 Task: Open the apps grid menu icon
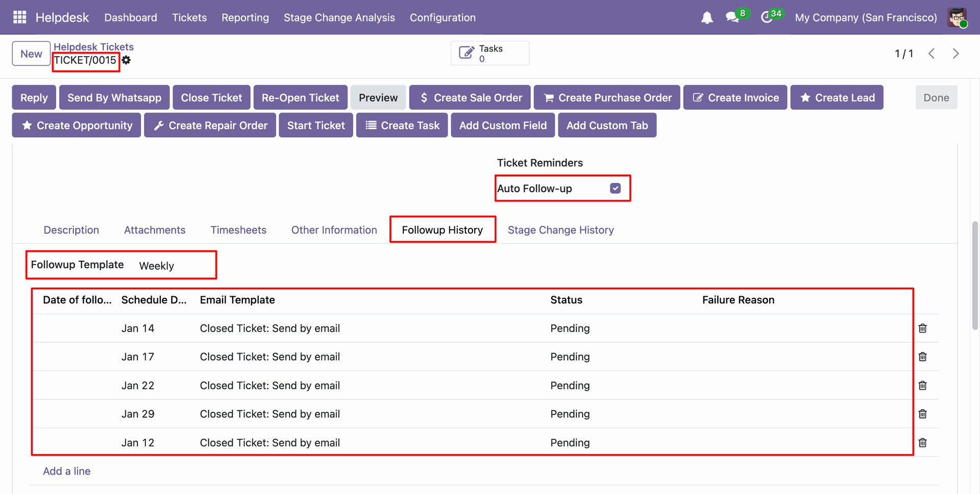(x=19, y=17)
